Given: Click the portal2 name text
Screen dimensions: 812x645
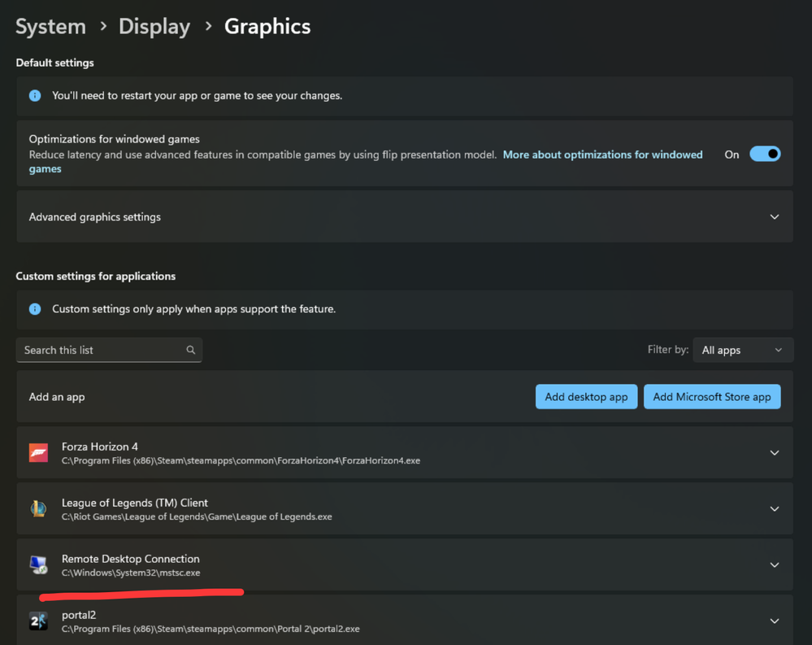Looking at the screenshot, I should pos(79,615).
